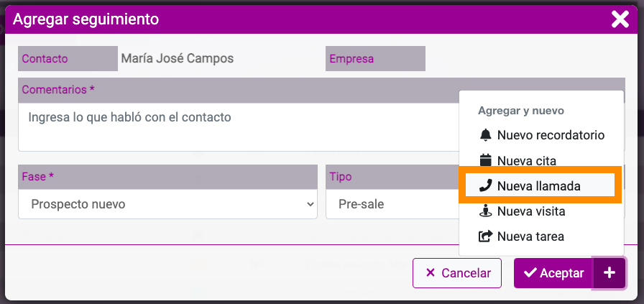
Task: Click the share arrow icon for Nueva tarea
Action: pyautogui.click(x=485, y=236)
